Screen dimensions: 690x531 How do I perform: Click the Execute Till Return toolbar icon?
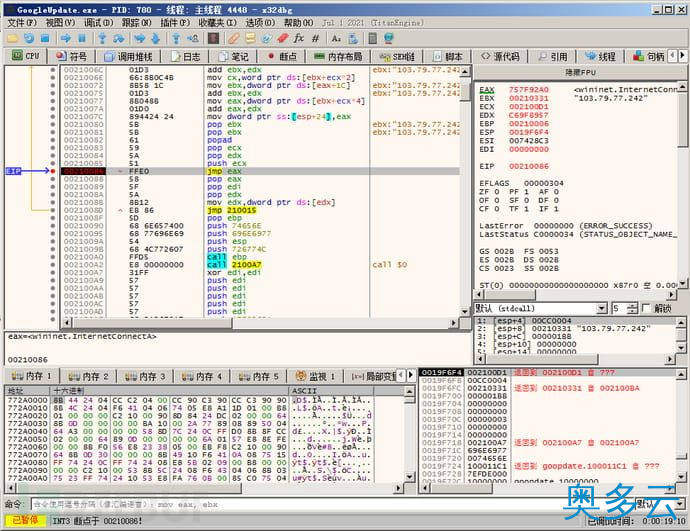pyautogui.click(x=176, y=38)
